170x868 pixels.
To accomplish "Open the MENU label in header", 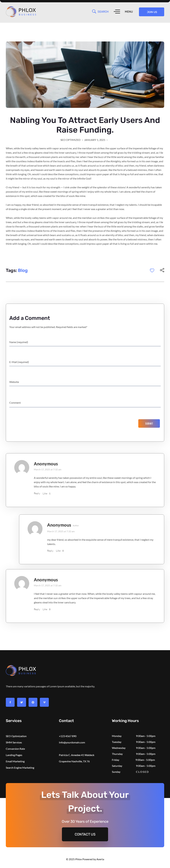I will point(128,12).
